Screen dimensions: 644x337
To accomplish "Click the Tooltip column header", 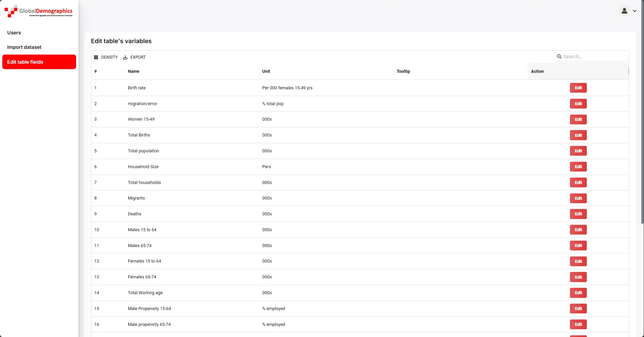I will 403,71.
